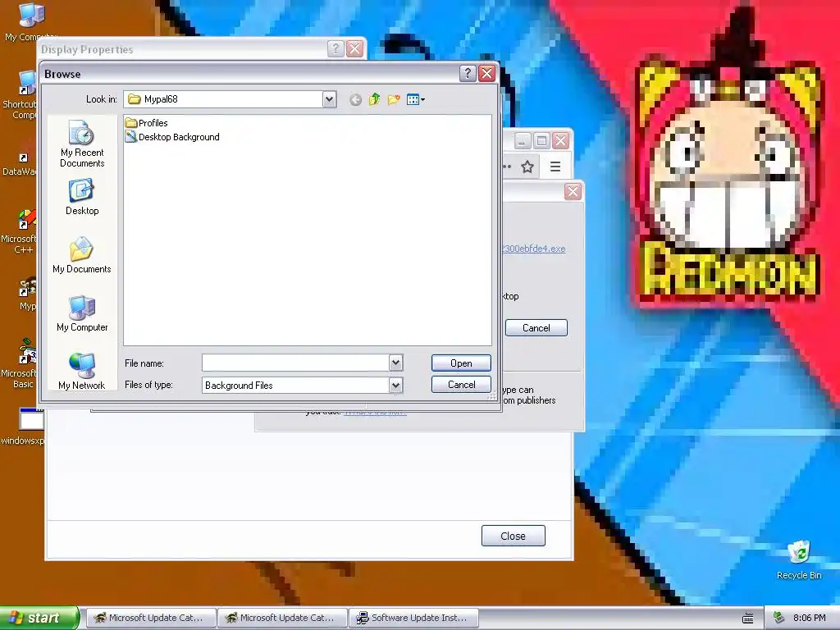
Task: Select My Computer in the places bar
Action: pos(82,313)
